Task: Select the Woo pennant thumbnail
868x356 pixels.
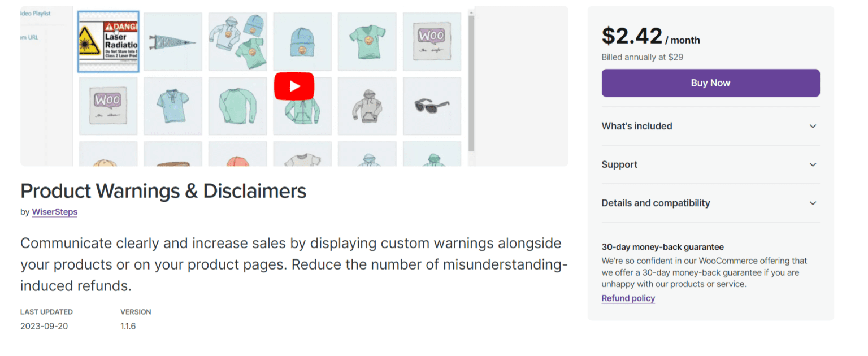Action: (x=173, y=41)
